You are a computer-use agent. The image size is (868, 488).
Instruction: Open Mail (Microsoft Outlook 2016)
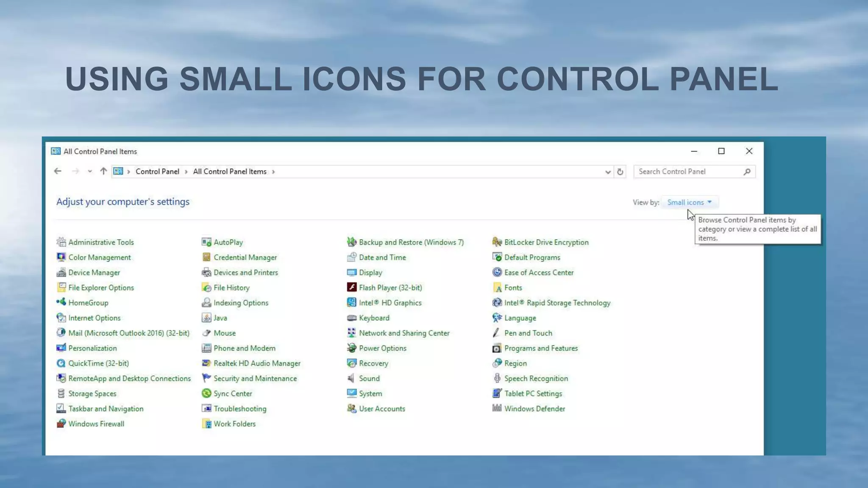[x=123, y=333]
